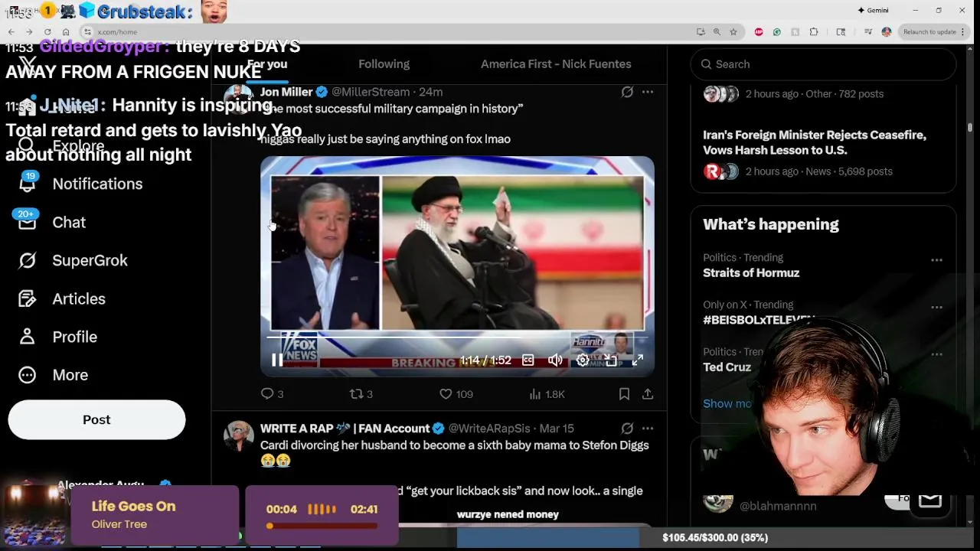Open SuperGrok in the sidebar

coord(73,260)
